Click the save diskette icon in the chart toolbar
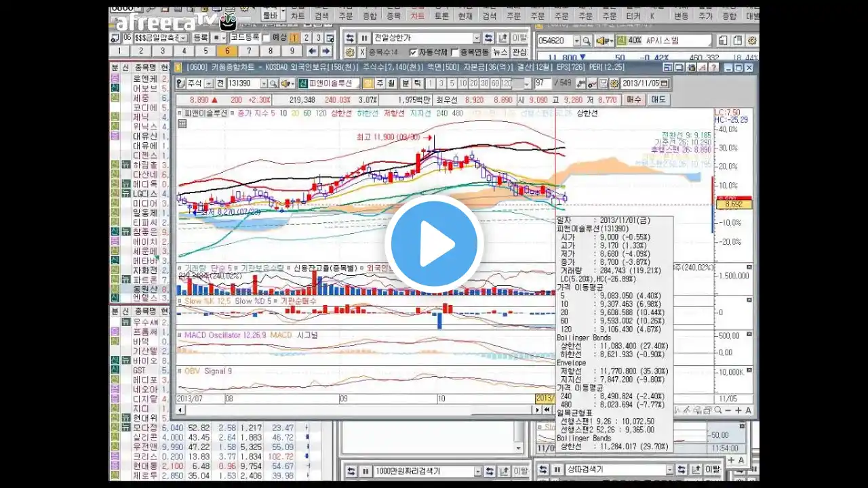The image size is (868, 488). click(x=603, y=83)
